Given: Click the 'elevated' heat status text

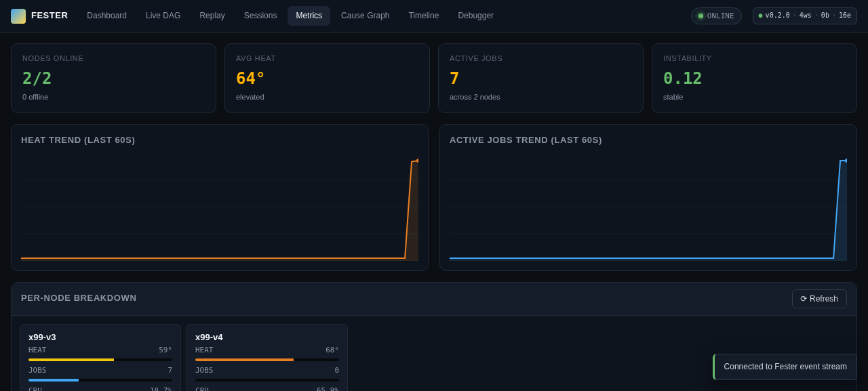Looking at the screenshot, I should (x=250, y=97).
